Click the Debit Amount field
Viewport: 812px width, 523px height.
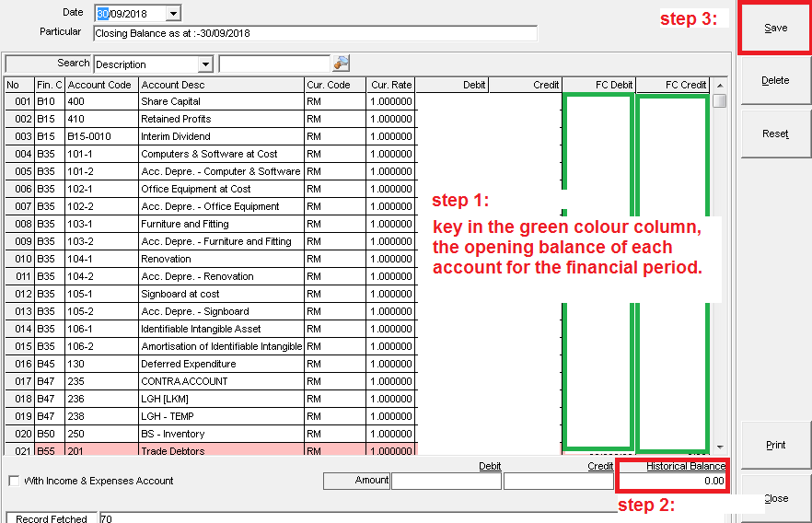[x=446, y=481]
